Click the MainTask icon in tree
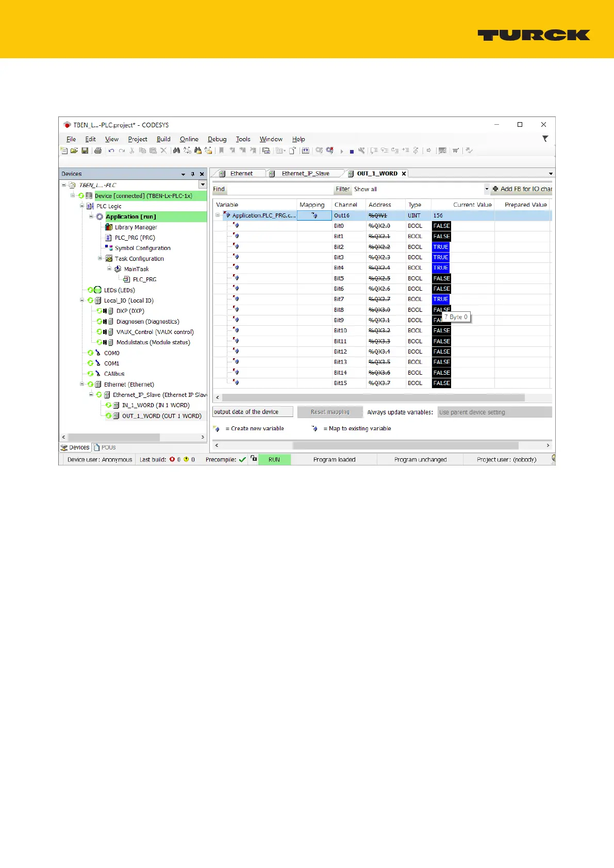 [118, 269]
